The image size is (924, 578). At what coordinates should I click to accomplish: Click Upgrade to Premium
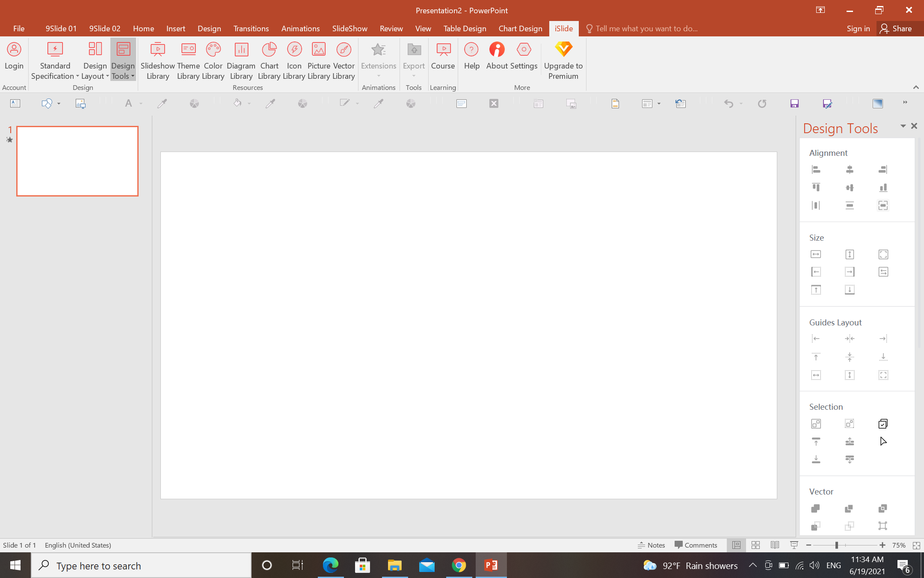pos(563,61)
